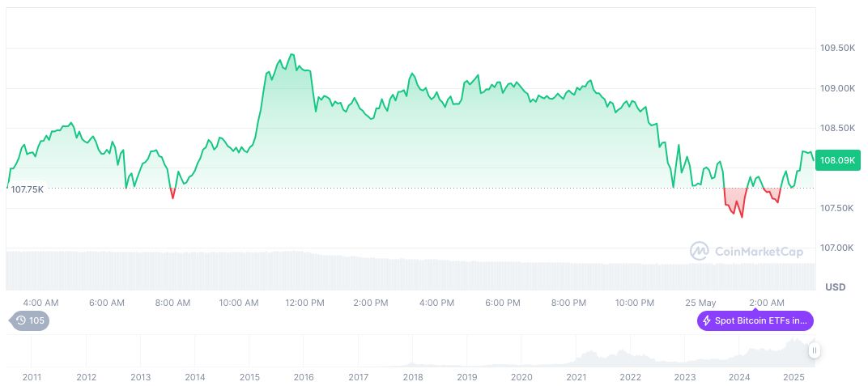868x386 pixels.
Task: Select 2021 on the overview timeline
Action: (576, 377)
